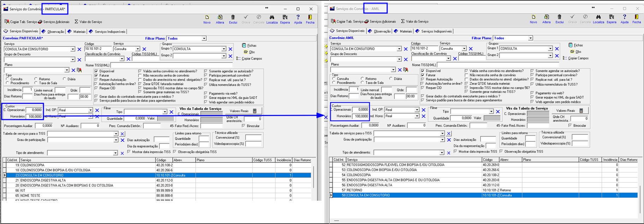Click Copiar Tab. Serviço in PARTICULAR window
This screenshot has width=644, height=224.
21,22
